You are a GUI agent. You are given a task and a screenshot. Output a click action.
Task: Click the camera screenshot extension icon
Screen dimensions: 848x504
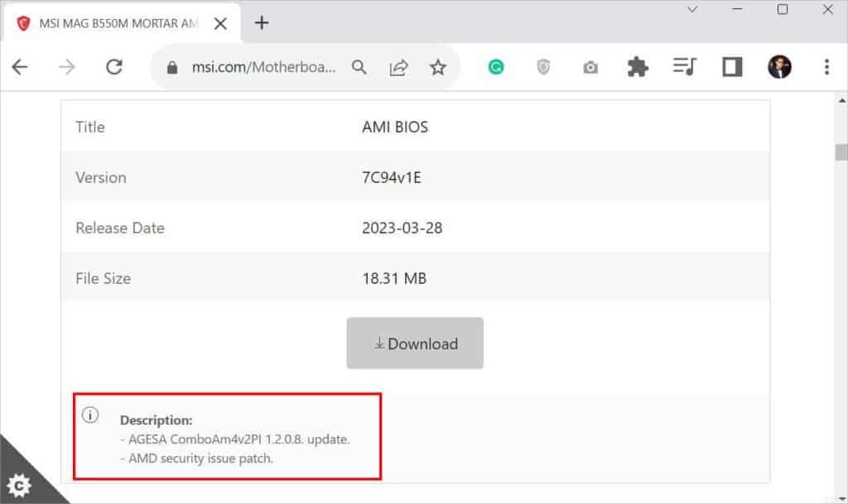[x=590, y=67]
